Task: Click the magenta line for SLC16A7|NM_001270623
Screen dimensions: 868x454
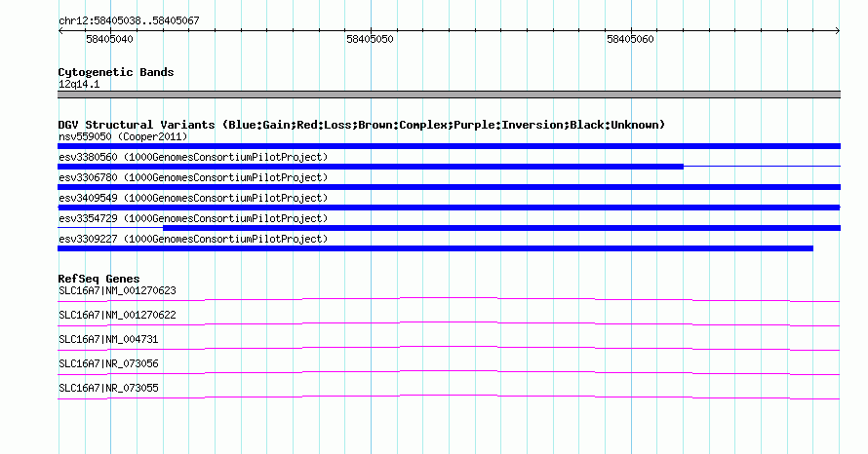Action: coord(449,300)
